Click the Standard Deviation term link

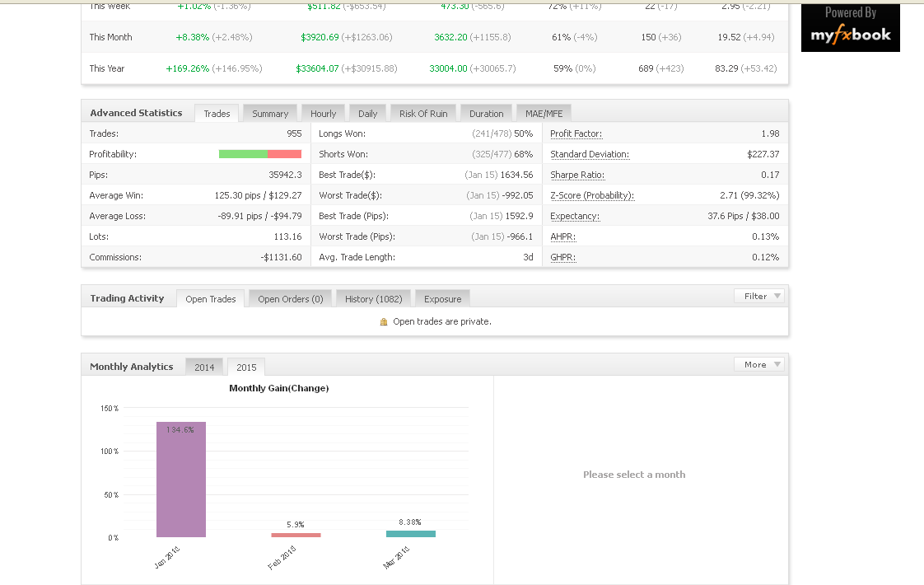tap(590, 155)
